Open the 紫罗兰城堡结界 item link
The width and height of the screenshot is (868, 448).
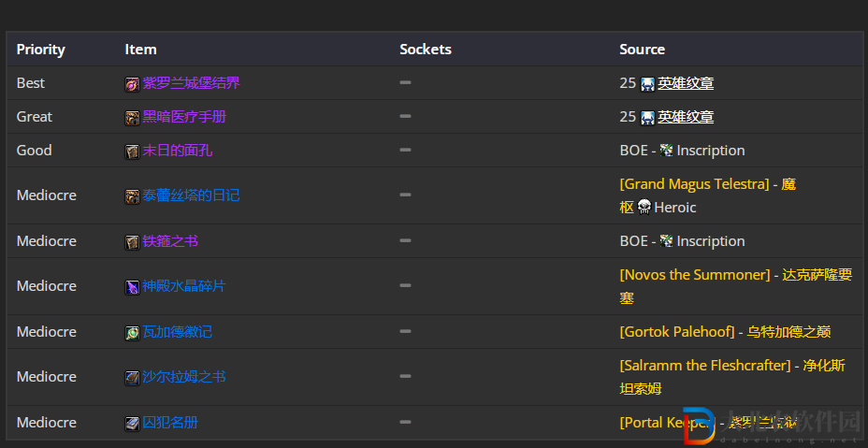coord(191,83)
